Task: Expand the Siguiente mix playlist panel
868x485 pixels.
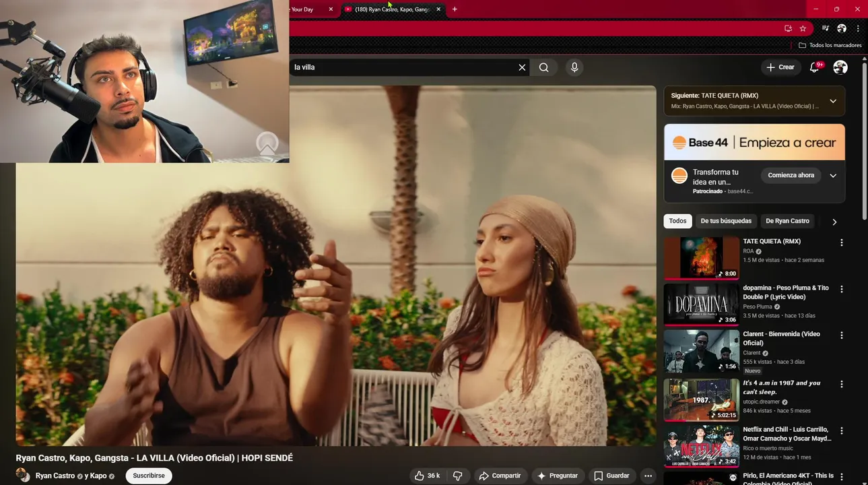Action: click(833, 101)
